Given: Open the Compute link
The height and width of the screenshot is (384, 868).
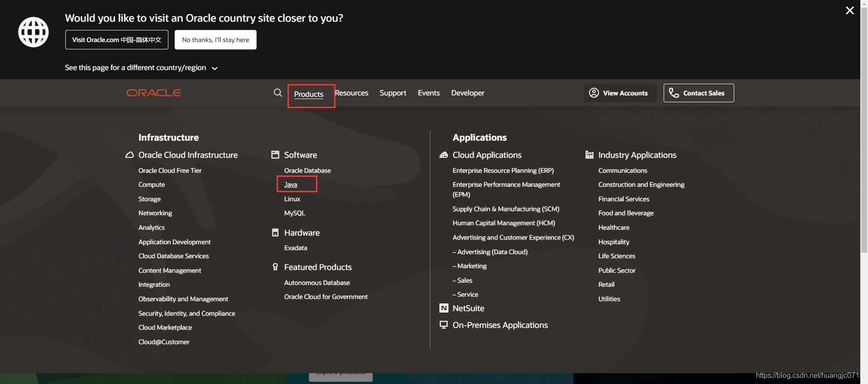Looking at the screenshot, I should tap(151, 185).
